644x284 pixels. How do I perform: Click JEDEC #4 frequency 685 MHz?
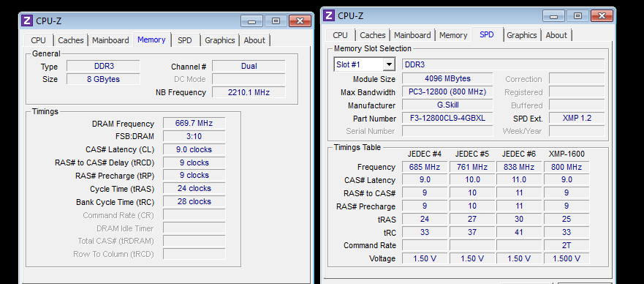point(425,167)
